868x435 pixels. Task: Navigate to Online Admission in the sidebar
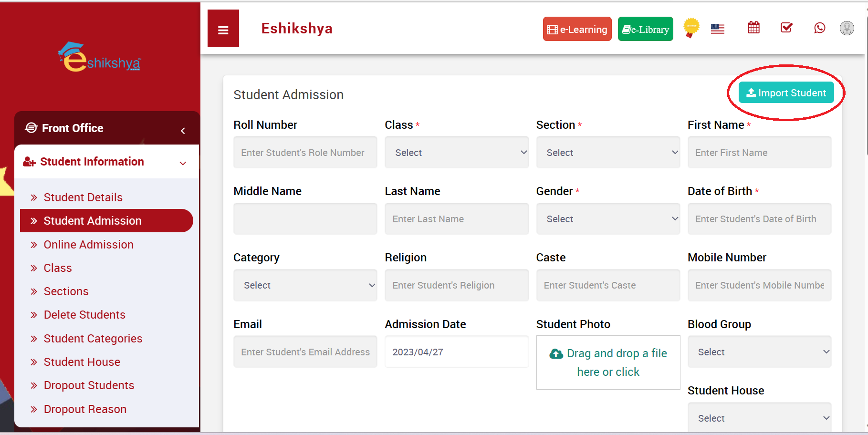point(88,244)
